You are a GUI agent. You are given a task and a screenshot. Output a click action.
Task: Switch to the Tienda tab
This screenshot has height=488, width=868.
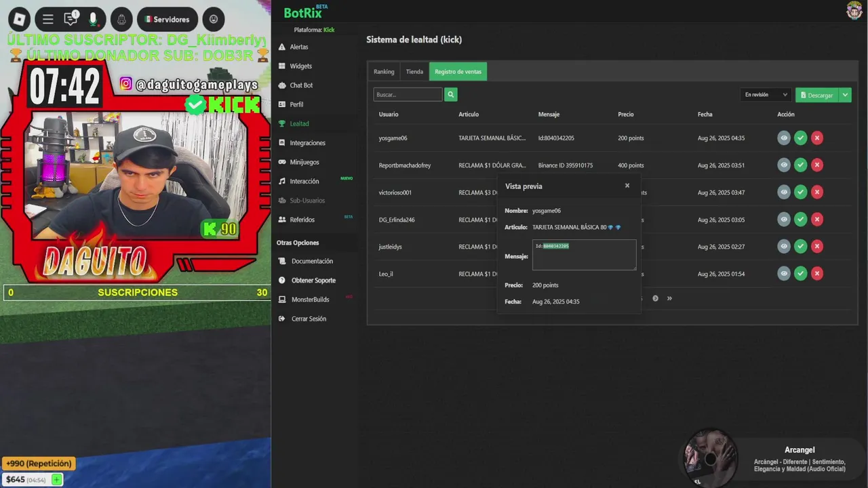coord(414,72)
